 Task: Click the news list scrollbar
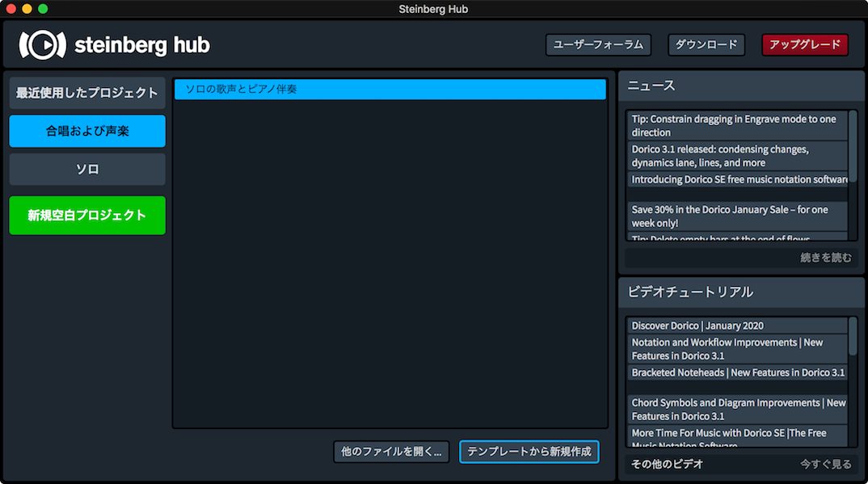pyautogui.click(x=853, y=146)
